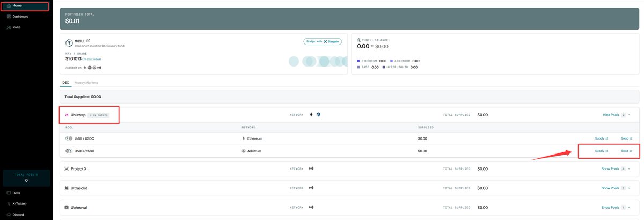Click Swap for the thBill / USDC pool
Viewport: 644px width, 220px height.
point(626,138)
